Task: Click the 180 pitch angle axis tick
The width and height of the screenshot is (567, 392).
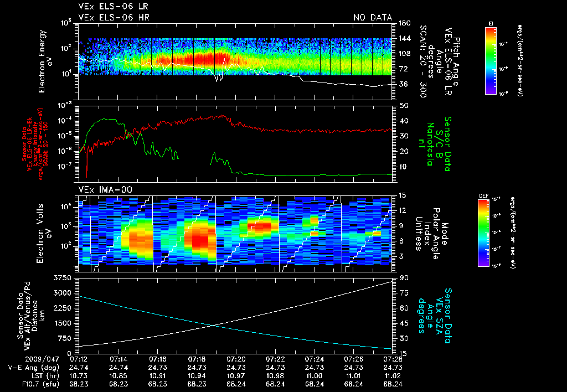Action: coord(404,23)
